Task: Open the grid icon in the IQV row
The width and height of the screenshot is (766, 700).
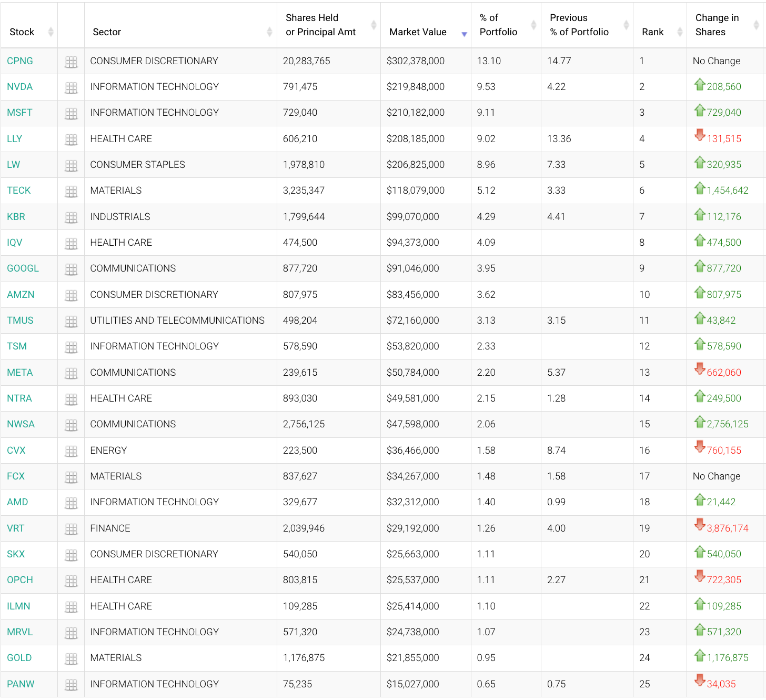Action: click(x=71, y=244)
